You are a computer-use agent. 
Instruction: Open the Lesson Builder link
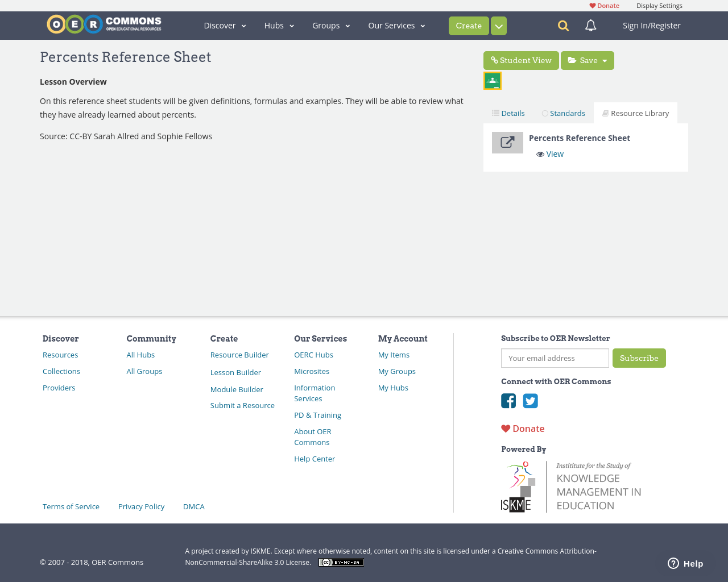point(235,372)
